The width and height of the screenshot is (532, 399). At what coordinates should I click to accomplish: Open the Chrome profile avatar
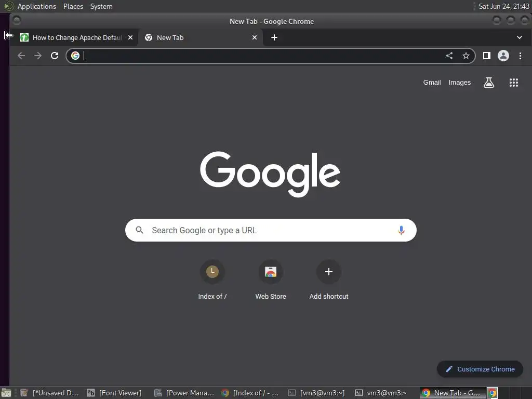(x=503, y=56)
